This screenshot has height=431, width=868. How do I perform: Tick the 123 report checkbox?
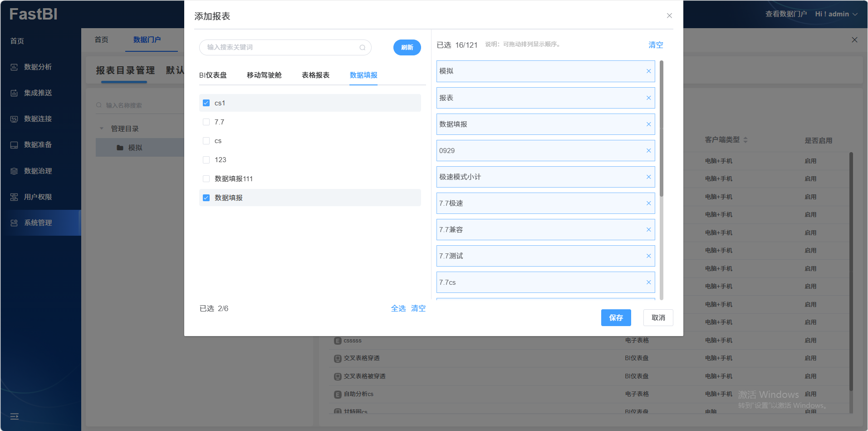(x=206, y=160)
